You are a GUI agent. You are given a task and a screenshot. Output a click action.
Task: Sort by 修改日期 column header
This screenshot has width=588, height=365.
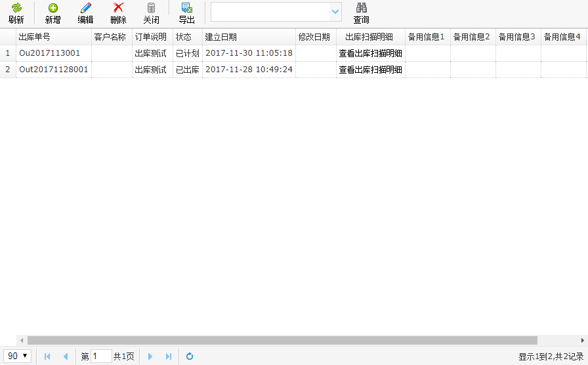pyautogui.click(x=316, y=37)
